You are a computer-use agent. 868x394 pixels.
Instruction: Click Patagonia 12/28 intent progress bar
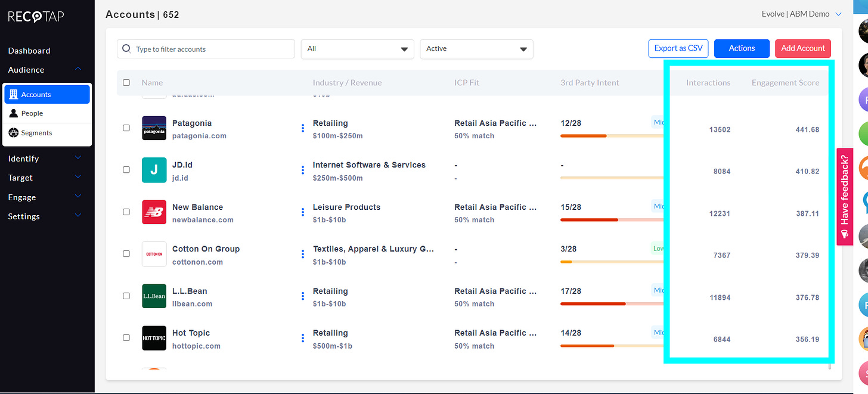pyautogui.click(x=612, y=136)
